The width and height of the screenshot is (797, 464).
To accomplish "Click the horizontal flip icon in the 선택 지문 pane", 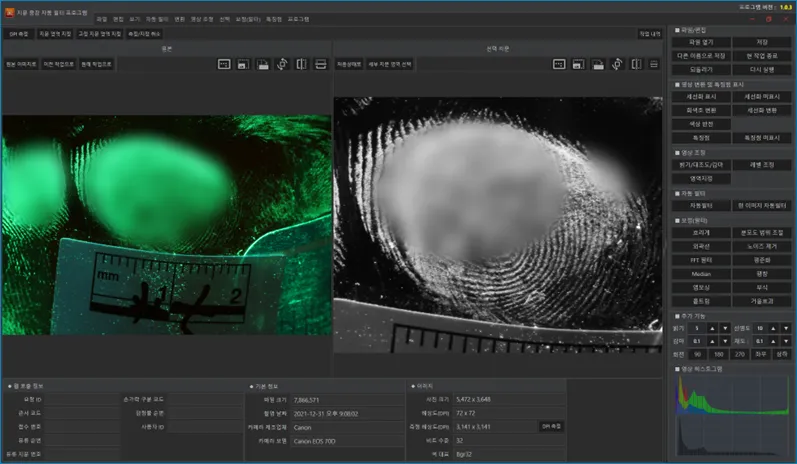I will (636, 64).
